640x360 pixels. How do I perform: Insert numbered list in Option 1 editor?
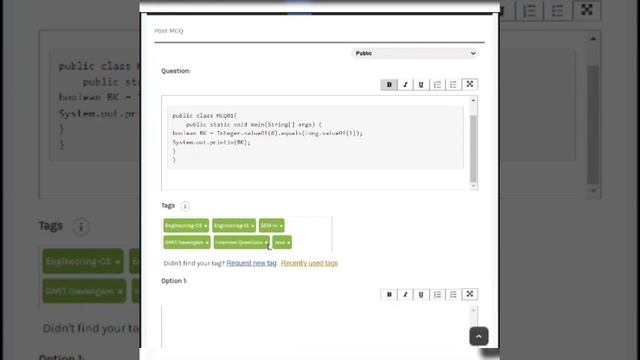(x=437, y=294)
